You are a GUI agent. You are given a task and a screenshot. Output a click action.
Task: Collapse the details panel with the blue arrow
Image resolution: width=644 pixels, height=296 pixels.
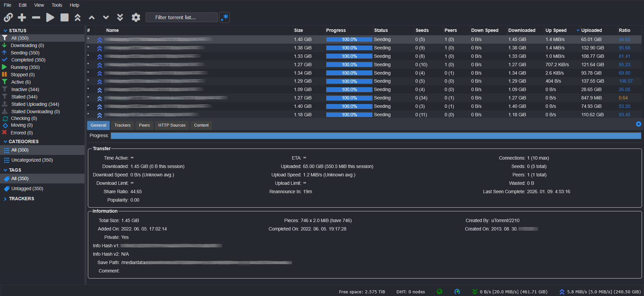click(639, 124)
